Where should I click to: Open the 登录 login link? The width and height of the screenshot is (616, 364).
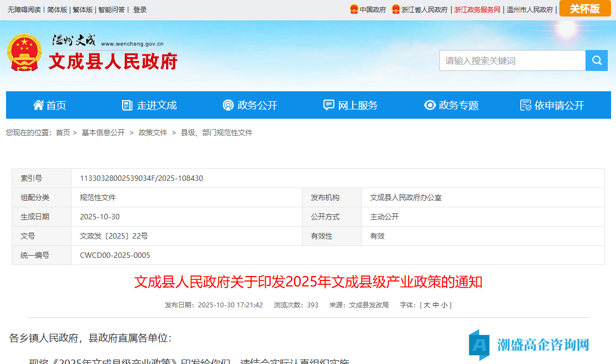click(x=140, y=9)
